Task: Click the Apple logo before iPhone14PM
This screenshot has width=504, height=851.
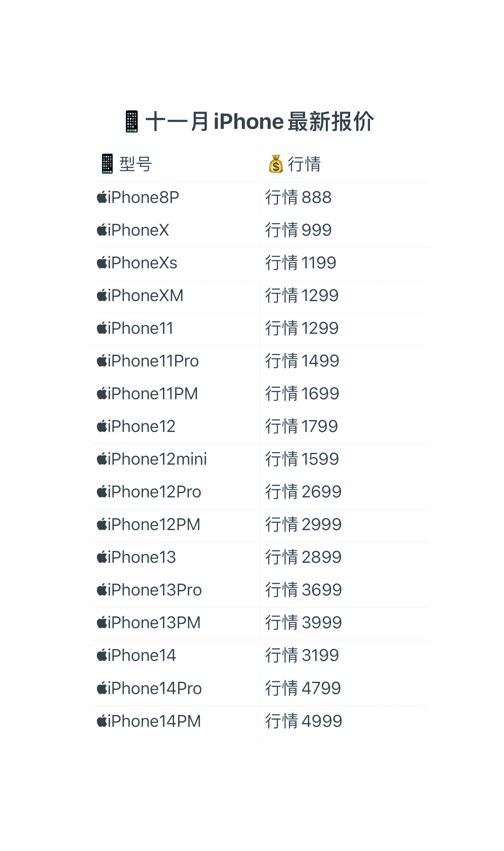Action: [x=102, y=721]
